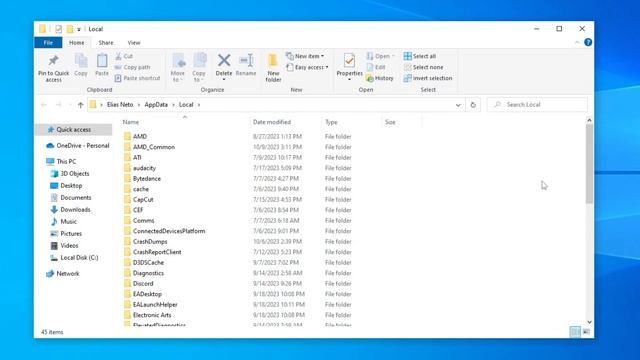Create a New folder from ribbon
This screenshot has height=360, width=640.
click(273, 68)
